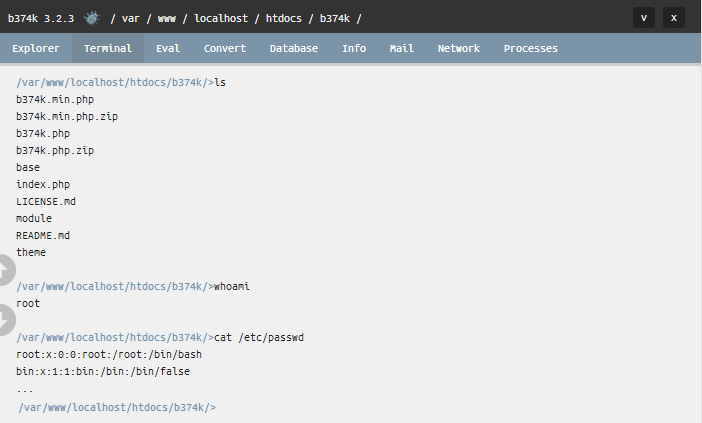
Task: Select the Convert tab
Action: tap(225, 48)
